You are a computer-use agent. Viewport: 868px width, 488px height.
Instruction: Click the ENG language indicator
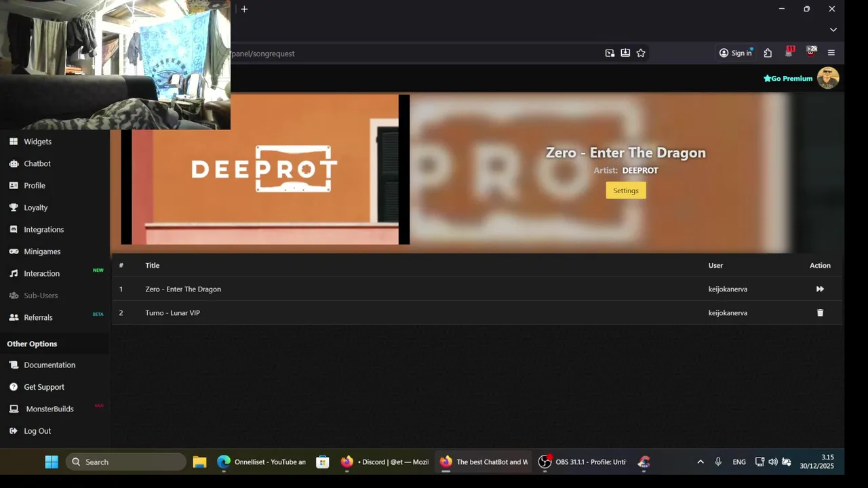click(739, 462)
